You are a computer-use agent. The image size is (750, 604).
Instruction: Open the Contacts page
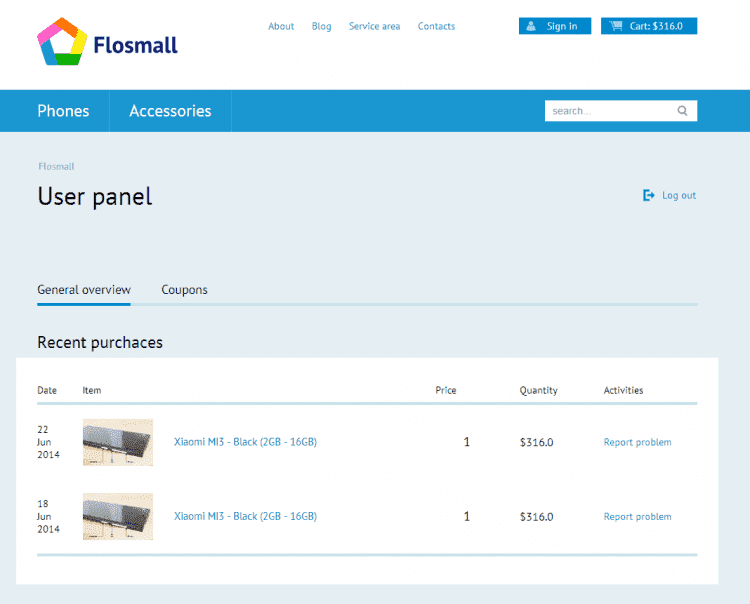click(x=436, y=26)
